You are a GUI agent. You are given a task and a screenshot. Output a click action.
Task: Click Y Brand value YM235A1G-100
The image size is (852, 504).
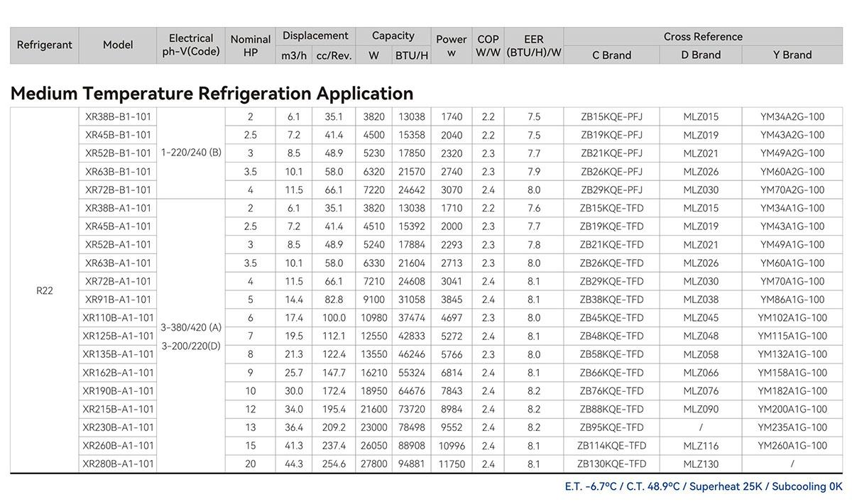792,427
